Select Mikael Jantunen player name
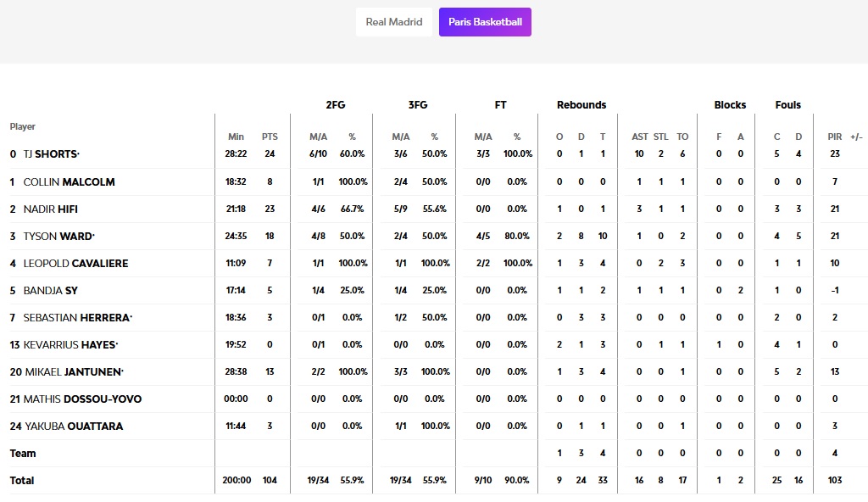The height and width of the screenshot is (502, 868). click(73, 371)
